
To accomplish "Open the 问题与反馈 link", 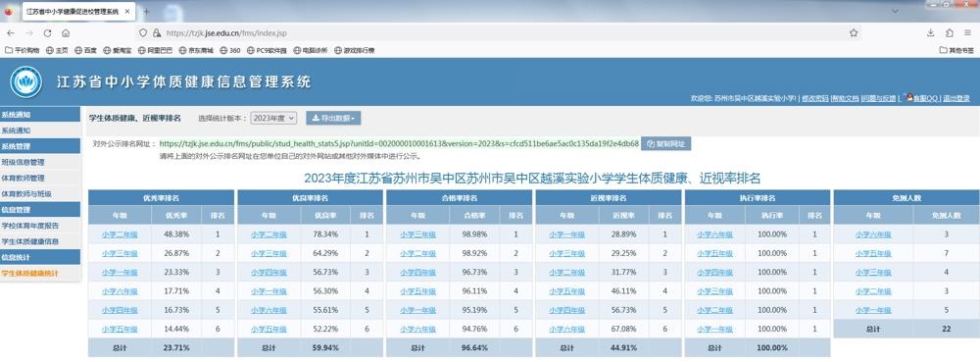I will coord(878,98).
